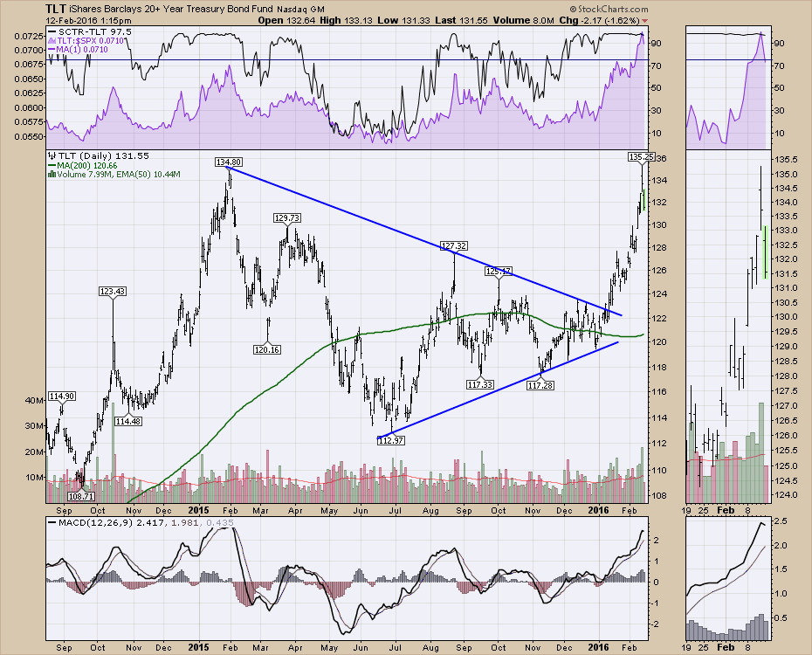The height and width of the screenshot is (655, 812).
Task: Select the 120.16 price label
Action: tap(267, 349)
